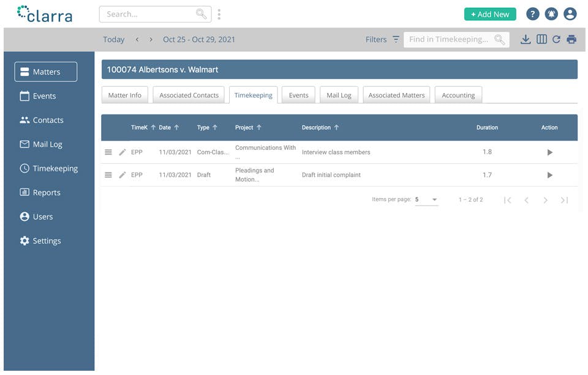588x375 pixels.
Task: Click the Filters funnel icon
Action: (x=396, y=39)
